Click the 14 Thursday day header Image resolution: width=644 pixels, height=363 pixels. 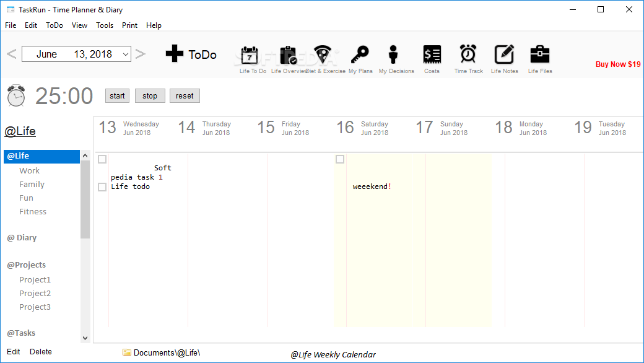click(204, 128)
